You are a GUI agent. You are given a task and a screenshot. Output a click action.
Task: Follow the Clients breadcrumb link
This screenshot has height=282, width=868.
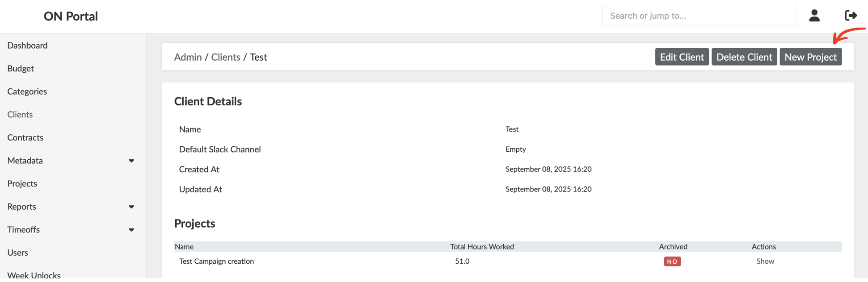(x=225, y=57)
